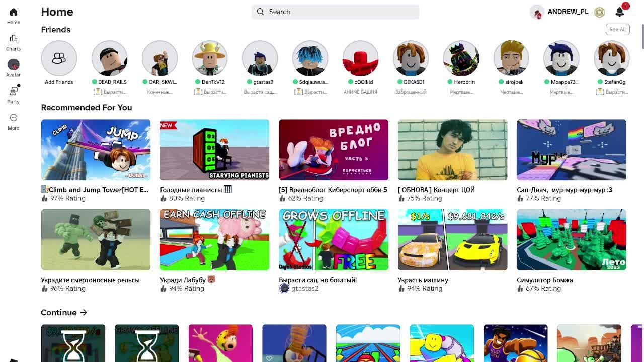Screen dimensions: 644x362
Task: Click 'Заброшенный' status under DEKA5D1
Action: coord(411,92)
